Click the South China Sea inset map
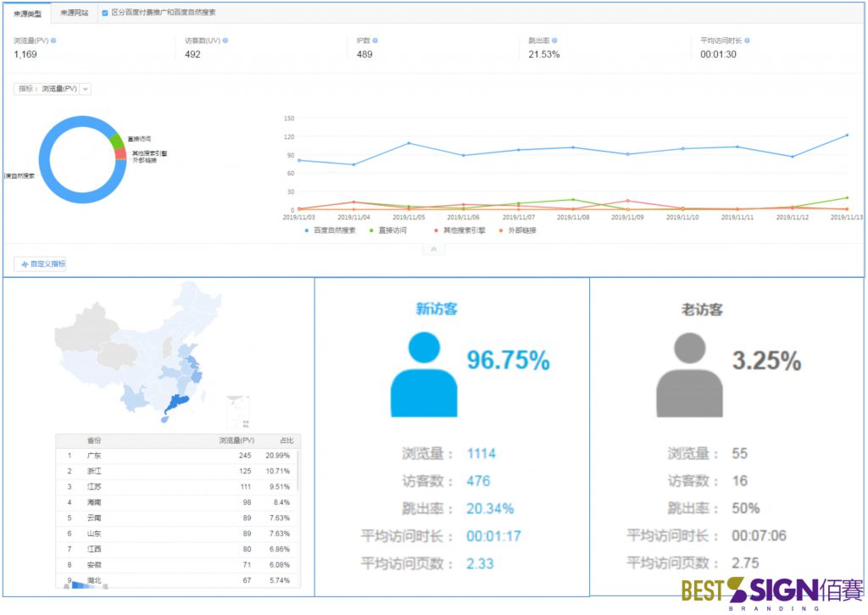This screenshot has width=868, height=615. 238,412
